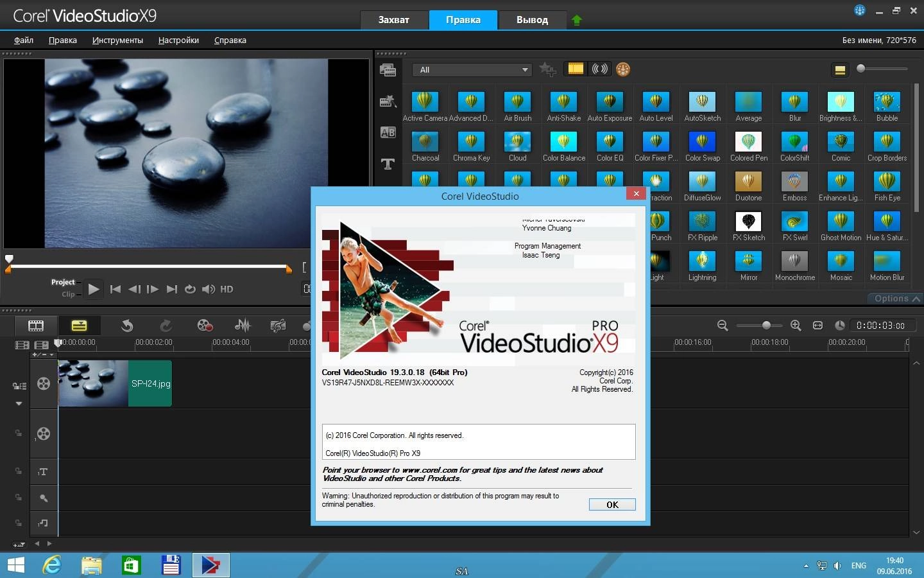Open the Transition library AB icon
Screen dimensions: 924x578
pyautogui.click(x=388, y=132)
